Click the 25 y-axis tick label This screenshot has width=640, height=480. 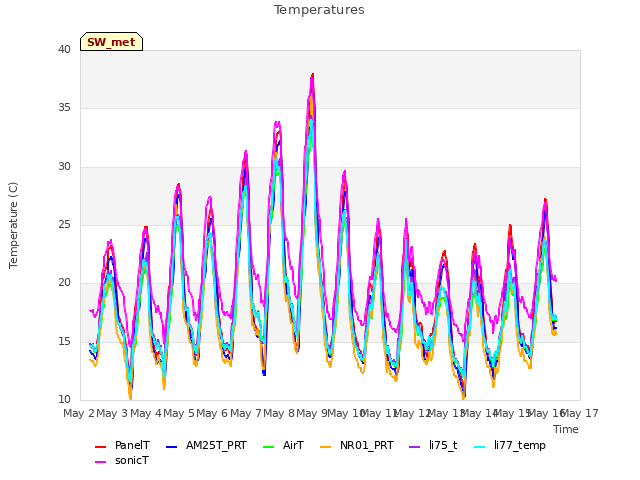(64, 224)
